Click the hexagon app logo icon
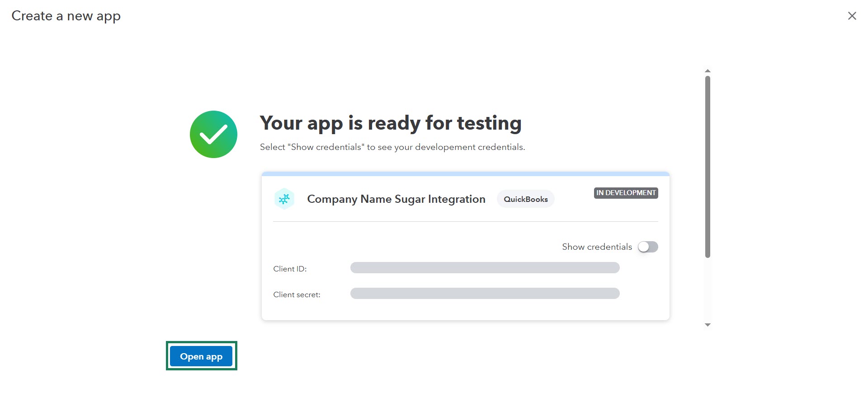Screen dimensions: 868x397 pyautogui.click(x=284, y=199)
